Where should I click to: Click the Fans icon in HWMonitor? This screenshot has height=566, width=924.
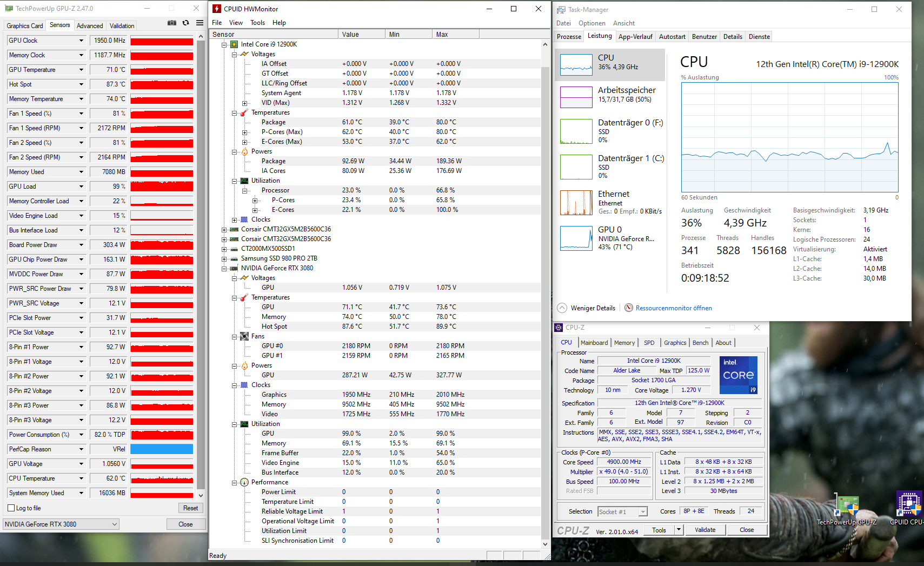tap(244, 336)
